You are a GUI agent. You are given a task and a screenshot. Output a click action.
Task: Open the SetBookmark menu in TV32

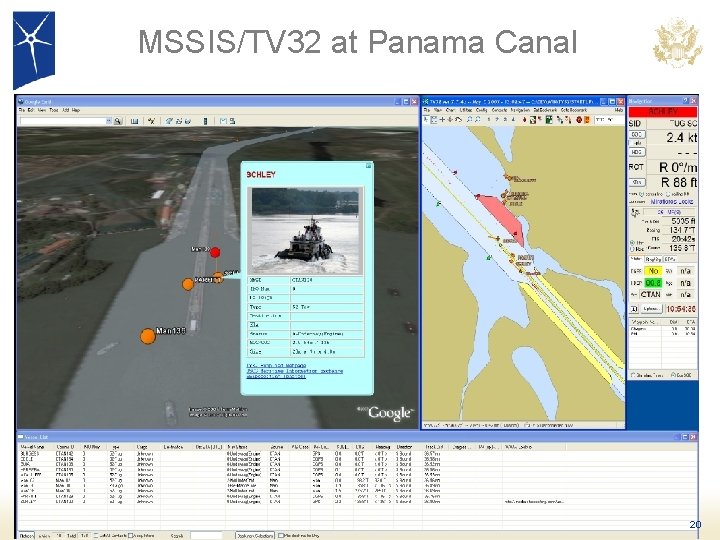pyautogui.click(x=544, y=110)
